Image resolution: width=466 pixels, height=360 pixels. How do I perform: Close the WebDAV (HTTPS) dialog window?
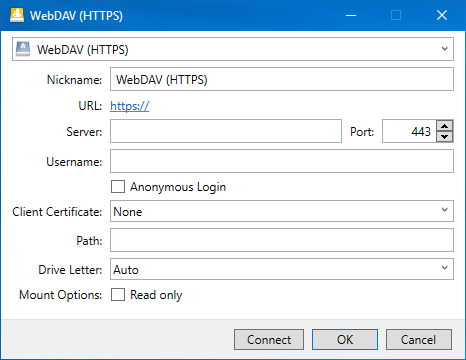point(442,15)
